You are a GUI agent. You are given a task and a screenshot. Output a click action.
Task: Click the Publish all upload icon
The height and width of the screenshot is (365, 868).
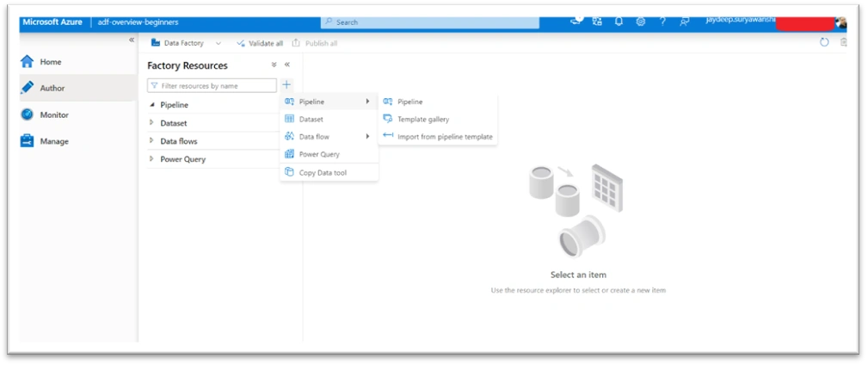coord(296,43)
